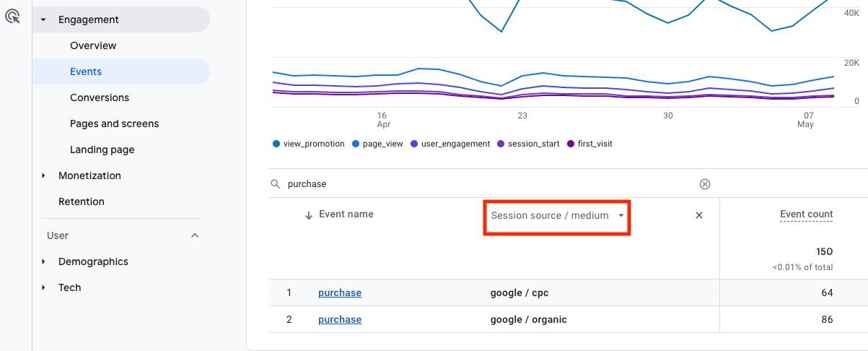Sort by Event name arrow
The image size is (868, 351).
tap(309, 215)
